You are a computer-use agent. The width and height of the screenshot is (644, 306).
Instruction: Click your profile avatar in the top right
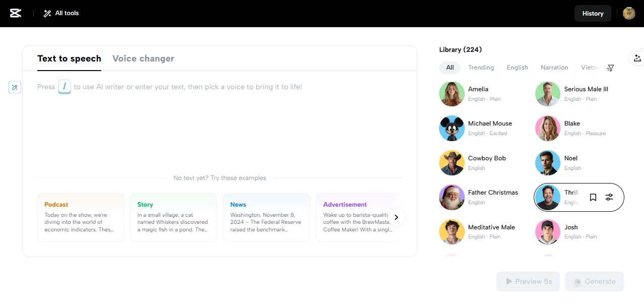[x=629, y=13]
